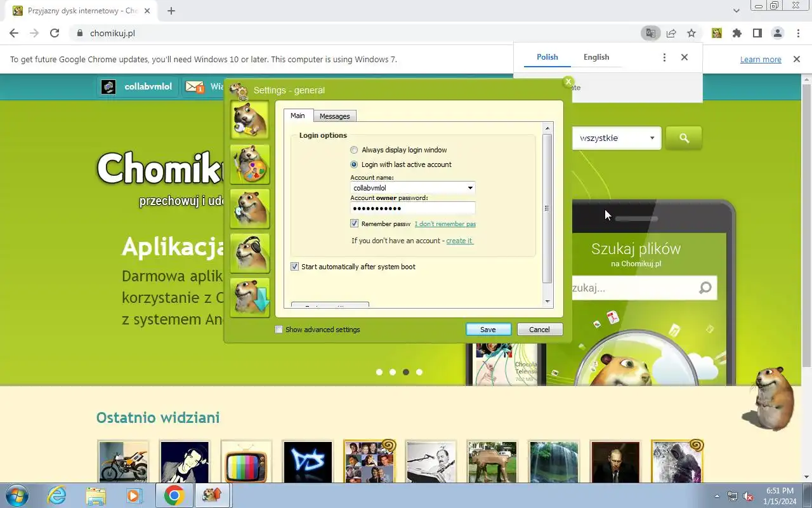Image resolution: width=812 pixels, height=508 pixels.
Task: Toggle Start automatically after system boot
Action: (294, 267)
